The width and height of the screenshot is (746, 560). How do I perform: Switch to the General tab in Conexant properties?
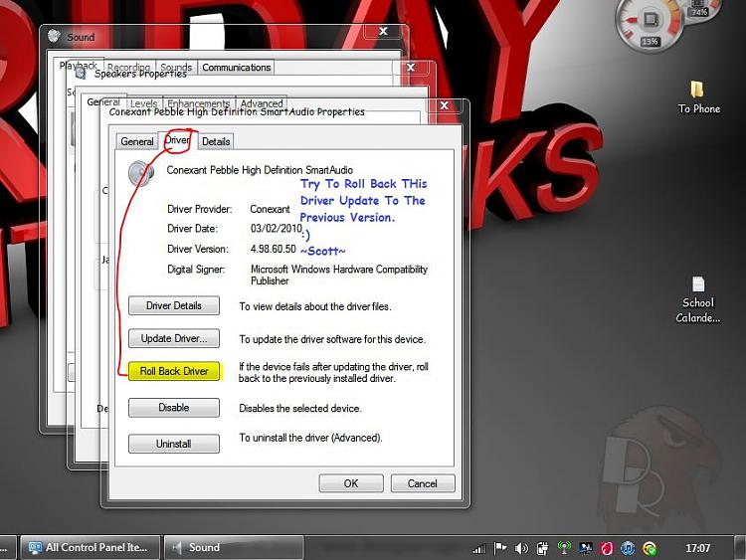[x=137, y=141]
